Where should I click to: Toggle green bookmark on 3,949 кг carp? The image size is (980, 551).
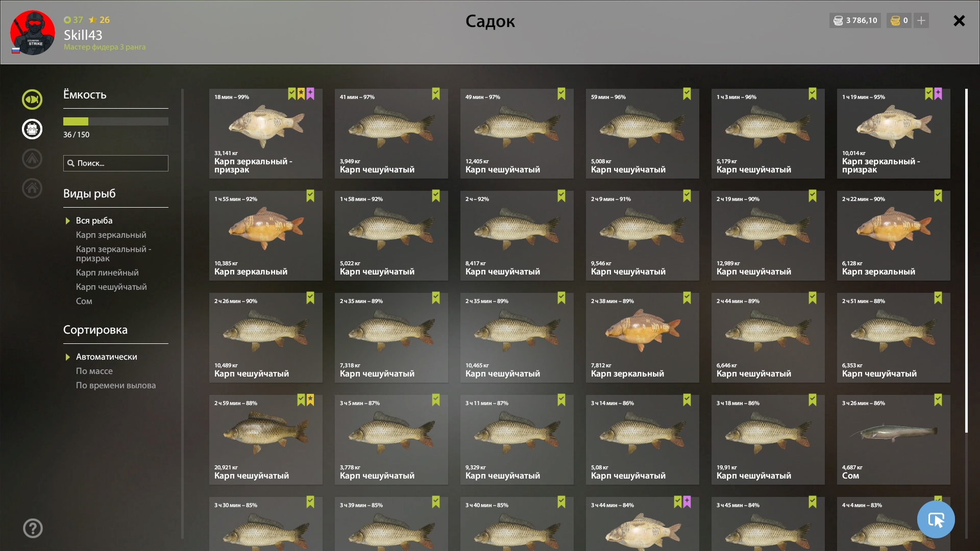tap(436, 94)
